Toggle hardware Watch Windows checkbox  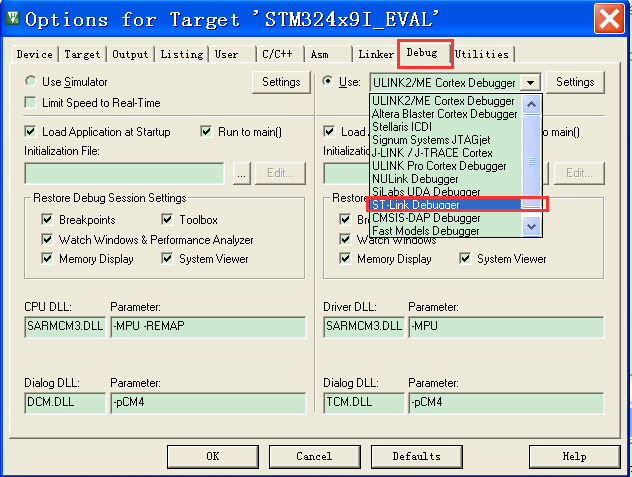point(345,239)
